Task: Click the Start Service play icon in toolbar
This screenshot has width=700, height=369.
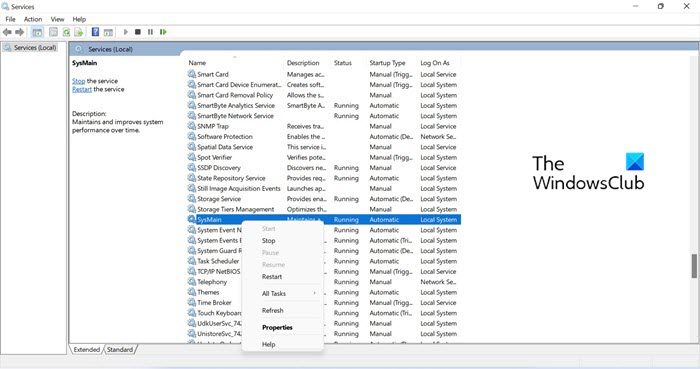Action: (x=125, y=32)
